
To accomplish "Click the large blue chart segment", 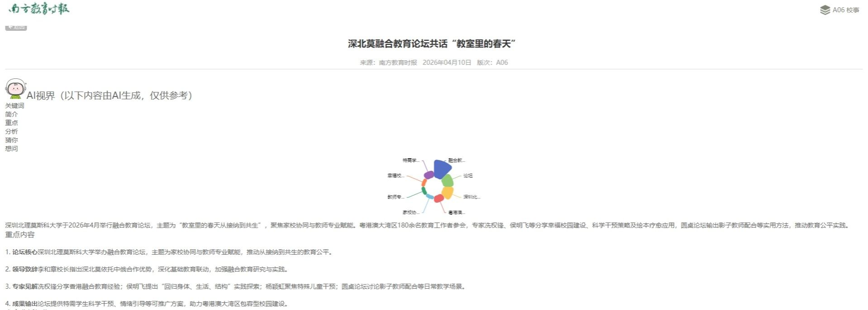I will [x=441, y=169].
